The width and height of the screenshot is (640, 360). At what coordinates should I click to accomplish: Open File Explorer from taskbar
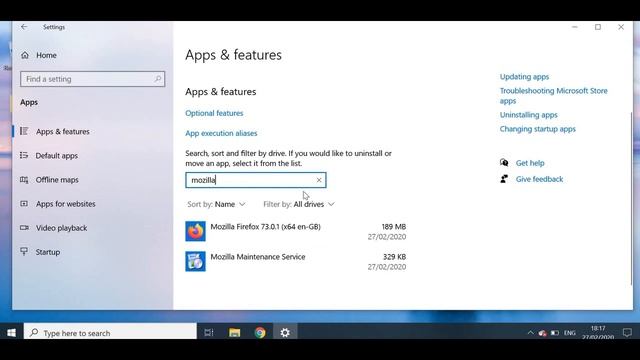(234, 333)
